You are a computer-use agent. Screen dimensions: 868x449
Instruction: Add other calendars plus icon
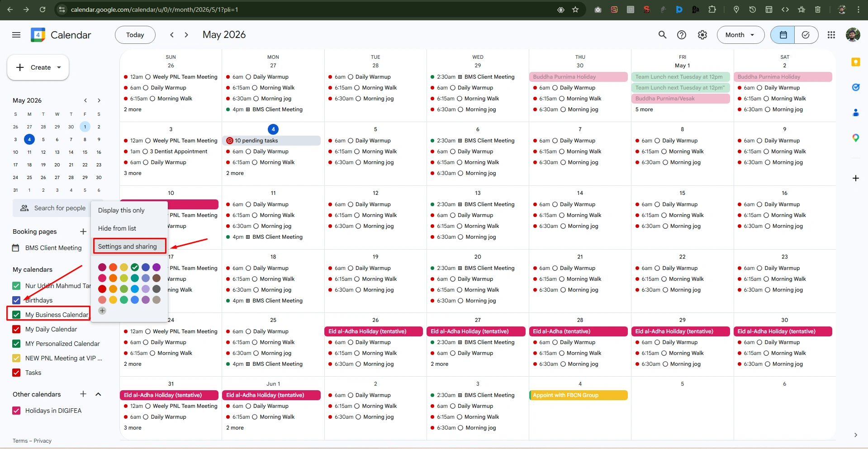pos(83,394)
